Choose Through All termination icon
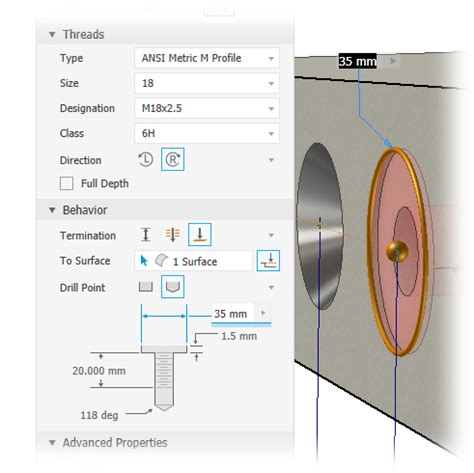The image size is (474, 473). click(172, 235)
